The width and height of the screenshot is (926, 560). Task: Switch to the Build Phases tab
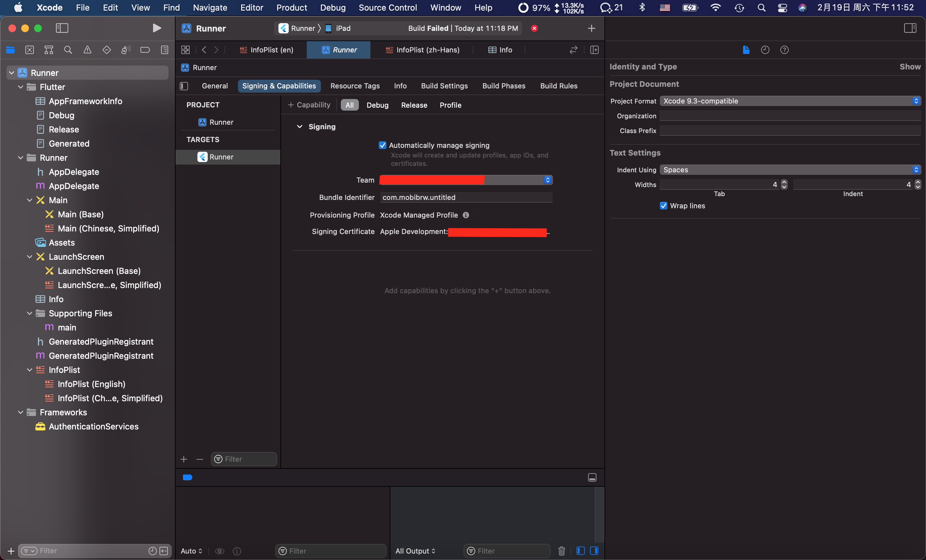[x=504, y=86]
